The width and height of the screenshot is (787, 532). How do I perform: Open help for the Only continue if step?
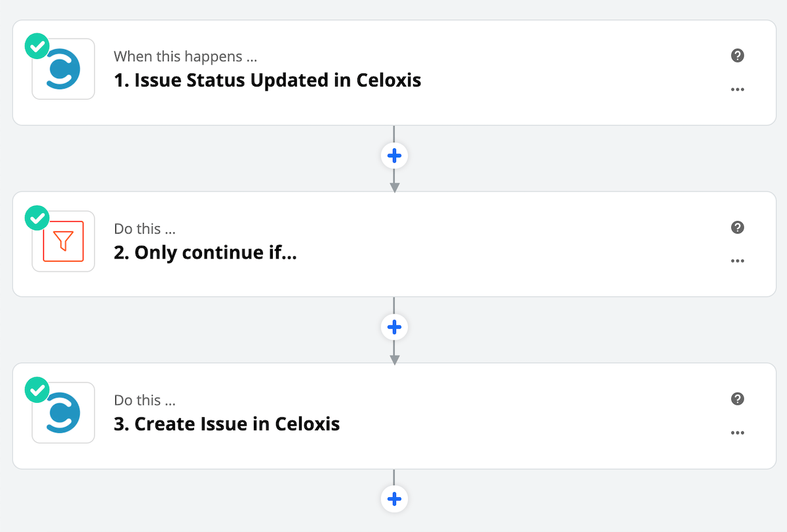(x=737, y=228)
